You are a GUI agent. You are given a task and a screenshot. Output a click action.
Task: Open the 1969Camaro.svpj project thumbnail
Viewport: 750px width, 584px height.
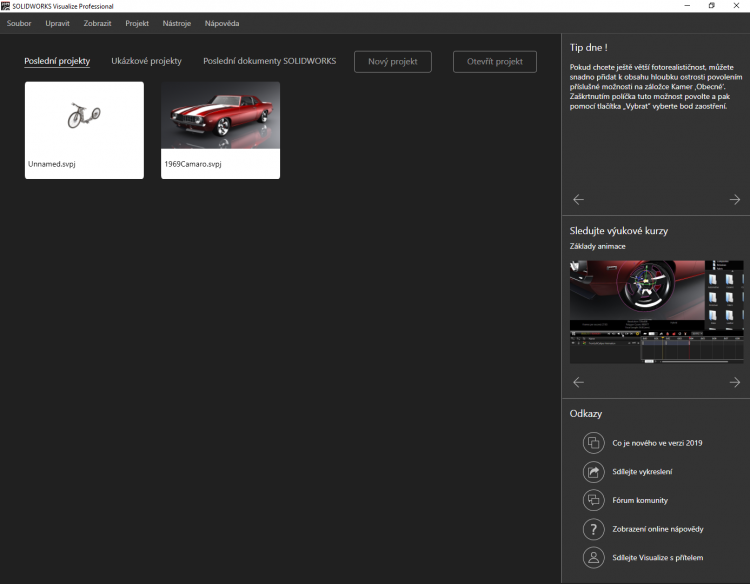(x=221, y=130)
